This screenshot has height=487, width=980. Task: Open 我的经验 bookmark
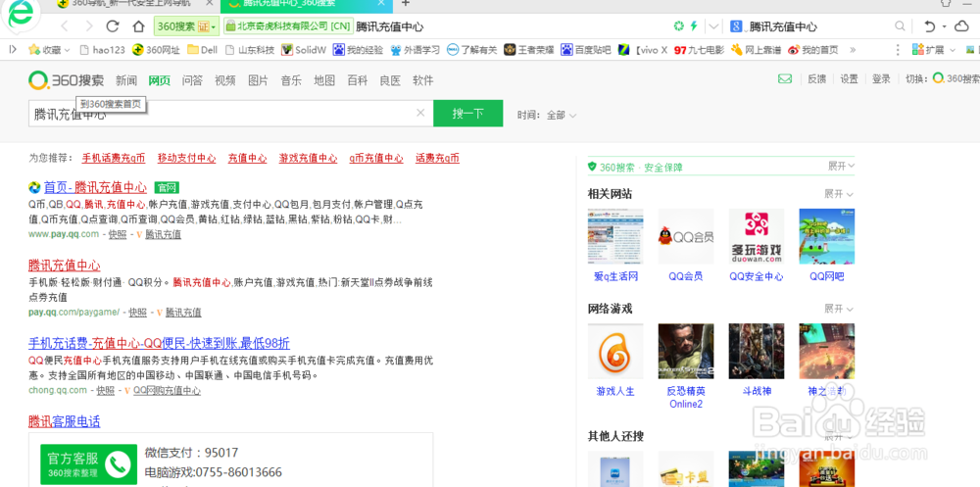coord(358,49)
